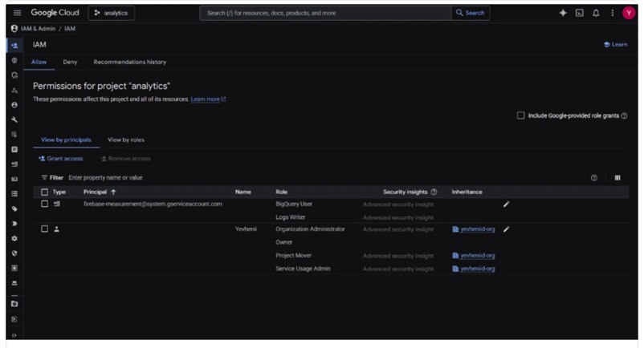Switch to the Allow tab
Image resolution: width=644 pixels, height=348 pixels.
(39, 62)
